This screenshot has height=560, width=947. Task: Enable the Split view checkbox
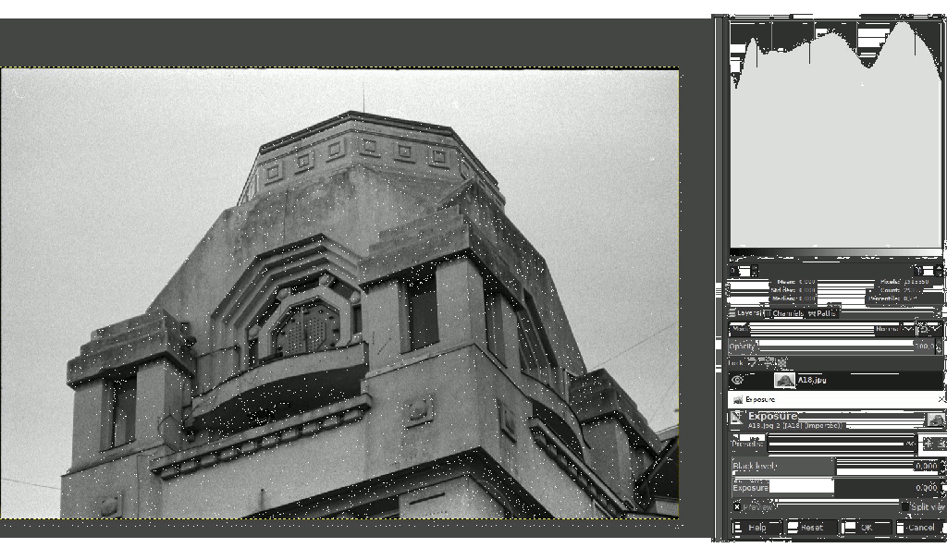904,507
